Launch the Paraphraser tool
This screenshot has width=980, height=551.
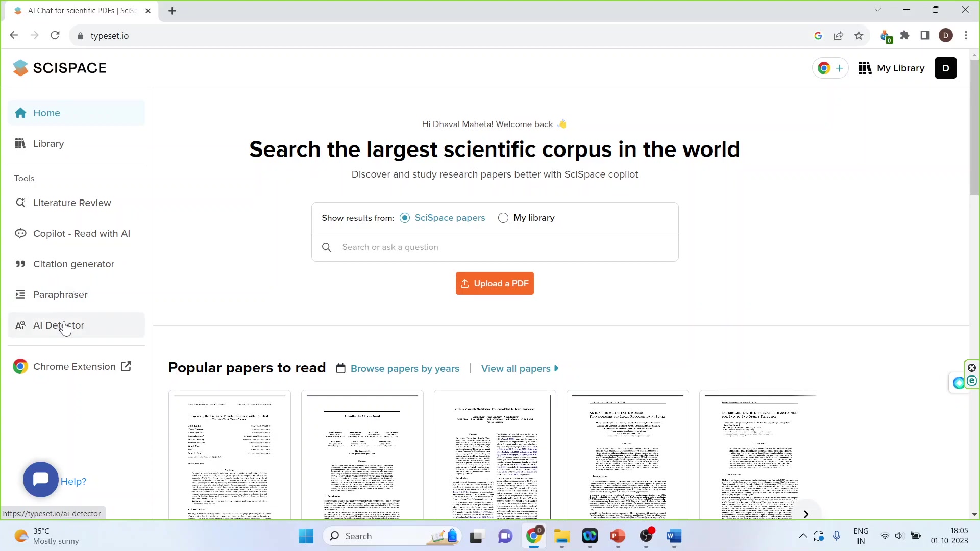(x=60, y=294)
